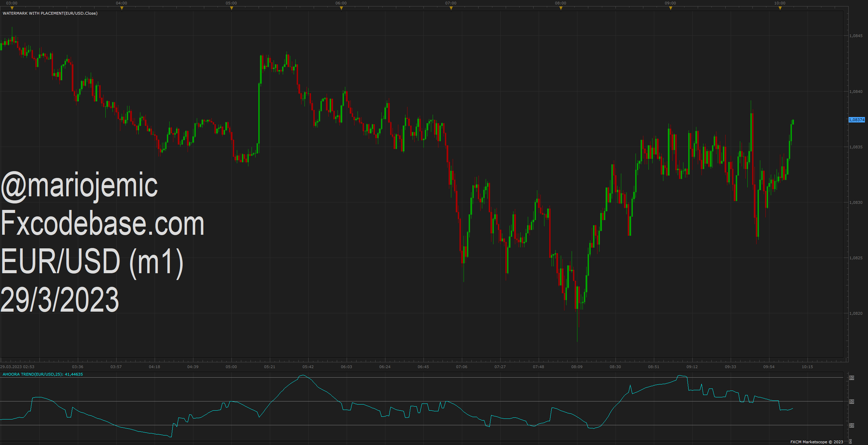Viewport: 868px width, 445px height.
Task: Click the 1,0825 price axis label
Action: pyautogui.click(x=855, y=258)
